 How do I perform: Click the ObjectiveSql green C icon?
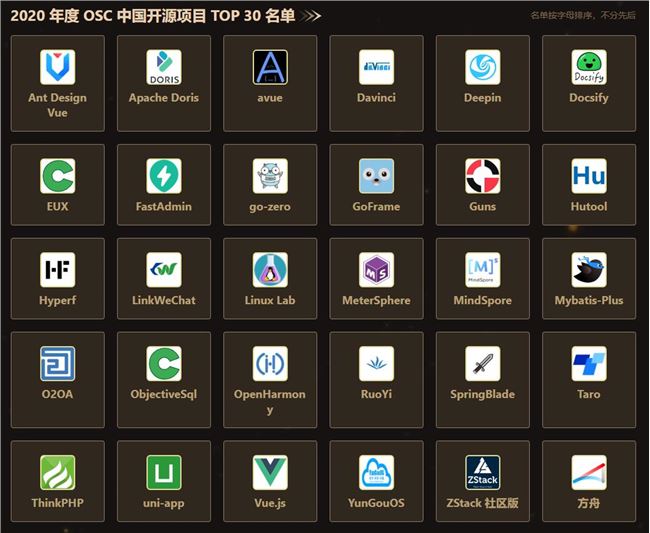(x=164, y=363)
